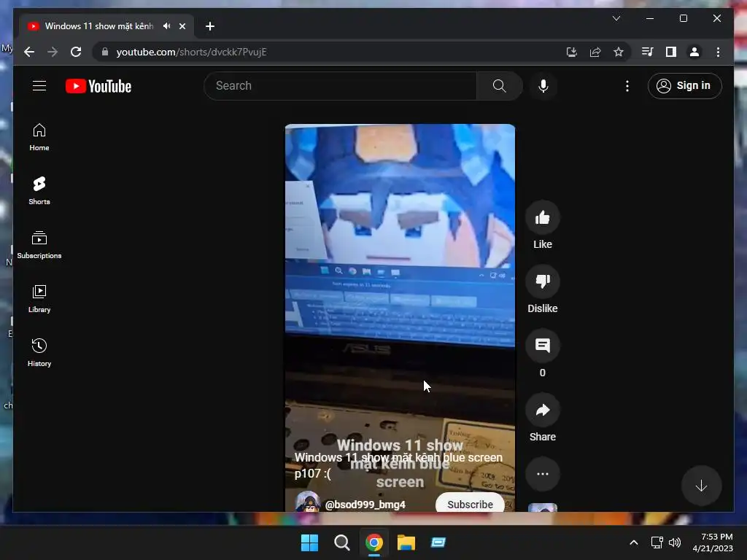This screenshot has width=747, height=560.
Task: Click the channel avatar beside @bsod999_bmg4
Action: click(307, 502)
